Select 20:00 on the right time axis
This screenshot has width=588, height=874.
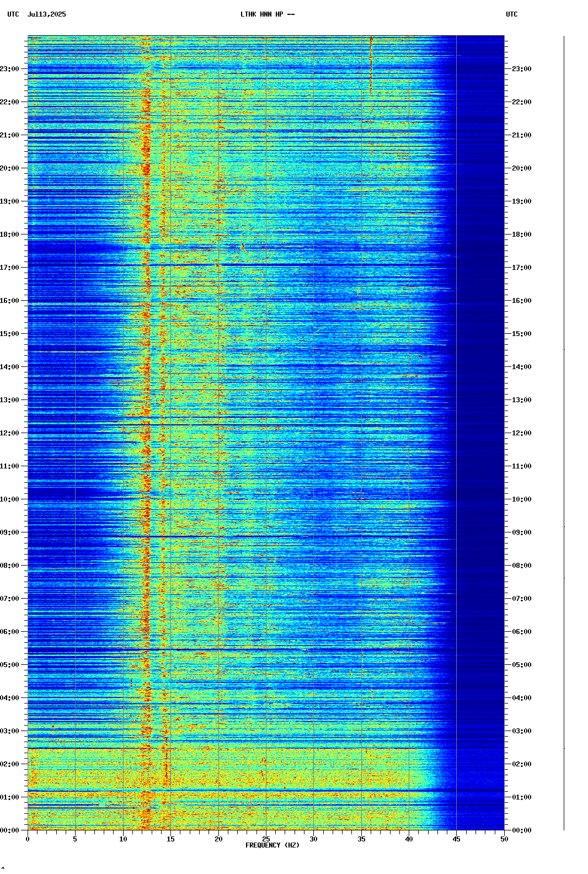click(522, 168)
